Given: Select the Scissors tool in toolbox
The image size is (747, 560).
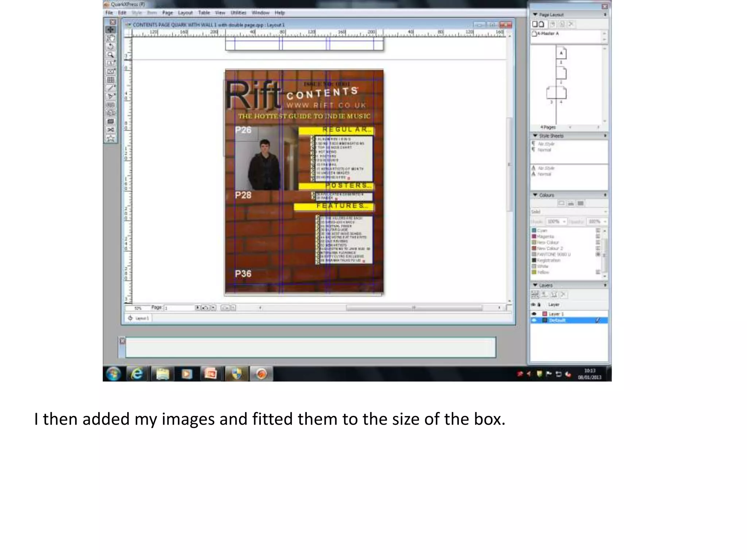Looking at the screenshot, I should tap(111, 130).
